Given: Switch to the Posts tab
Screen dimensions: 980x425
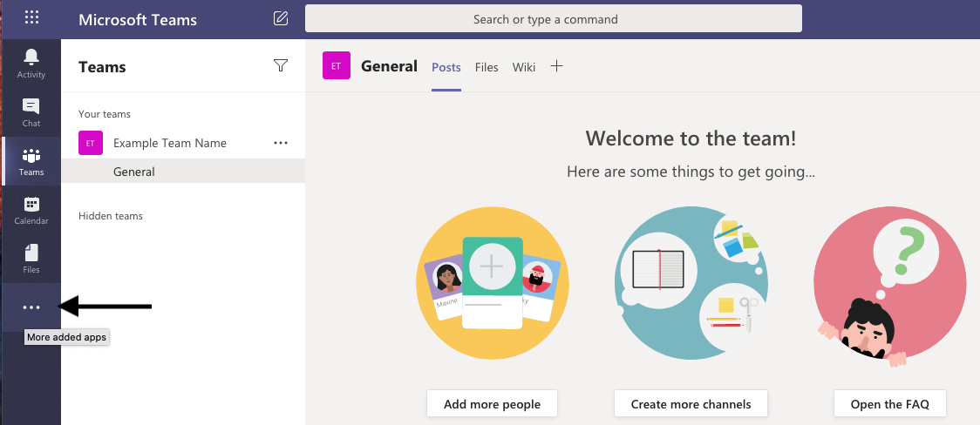Looking at the screenshot, I should 446,67.
